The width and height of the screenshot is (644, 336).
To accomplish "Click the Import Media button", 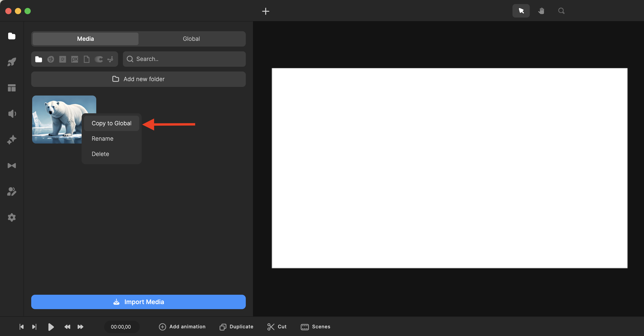I will (x=138, y=302).
